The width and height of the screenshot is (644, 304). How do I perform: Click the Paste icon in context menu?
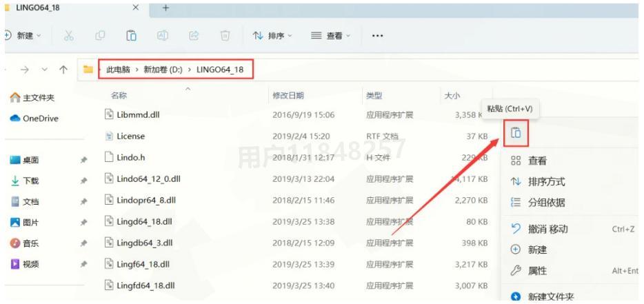pos(516,132)
